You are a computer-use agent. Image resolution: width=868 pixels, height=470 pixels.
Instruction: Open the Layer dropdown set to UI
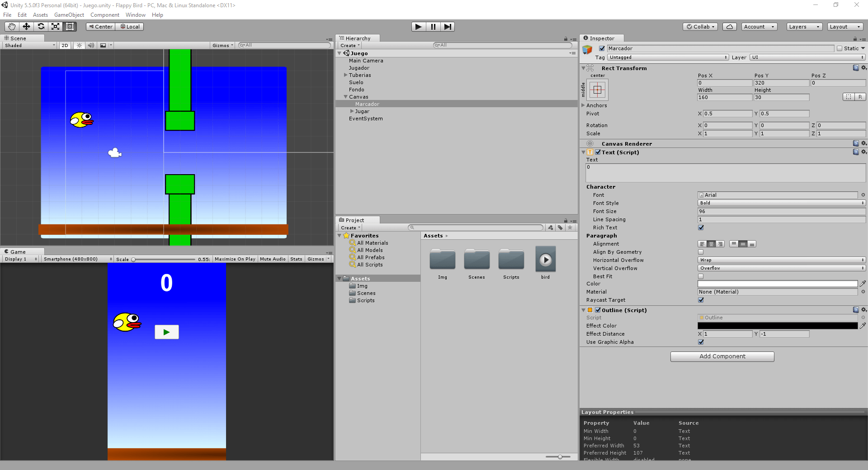coord(807,57)
